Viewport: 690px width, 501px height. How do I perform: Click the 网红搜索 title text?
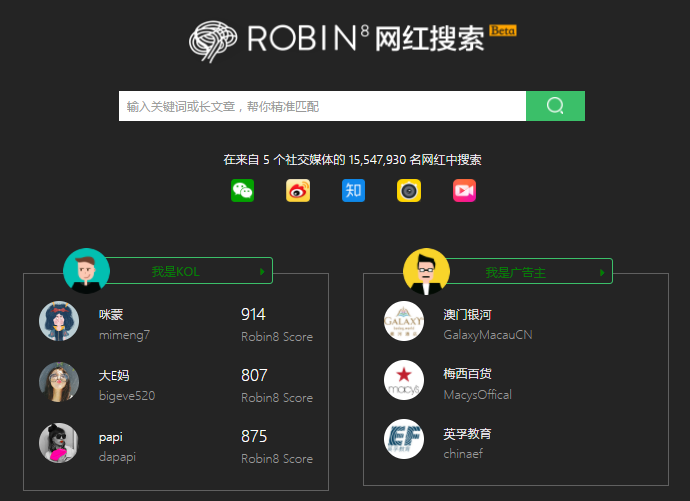click(429, 39)
